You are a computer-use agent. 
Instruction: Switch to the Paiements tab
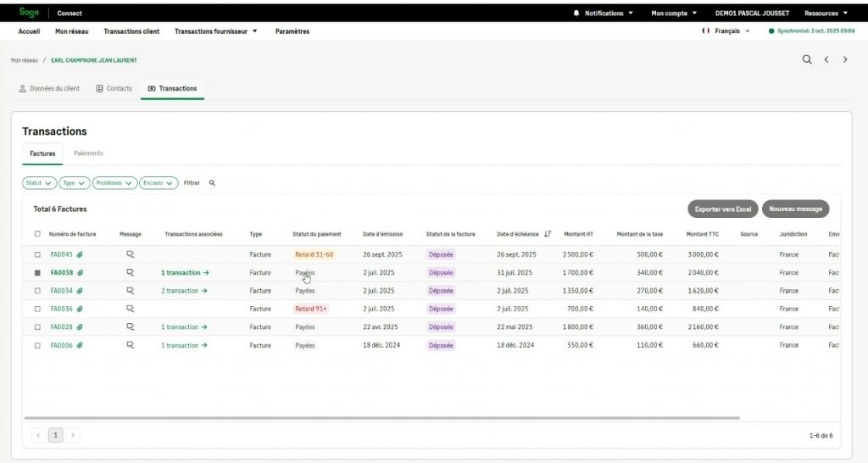[88, 153]
